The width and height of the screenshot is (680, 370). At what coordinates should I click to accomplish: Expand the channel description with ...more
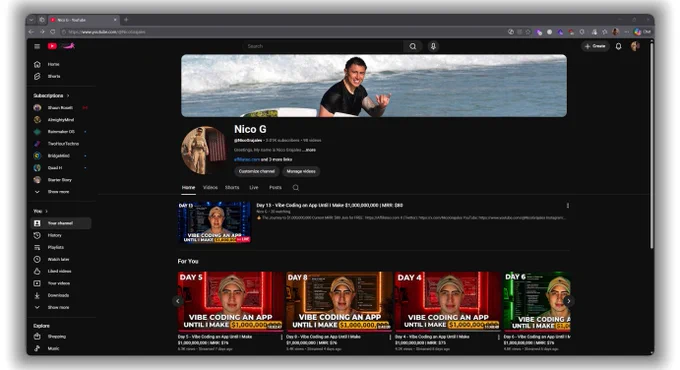tap(310, 150)
